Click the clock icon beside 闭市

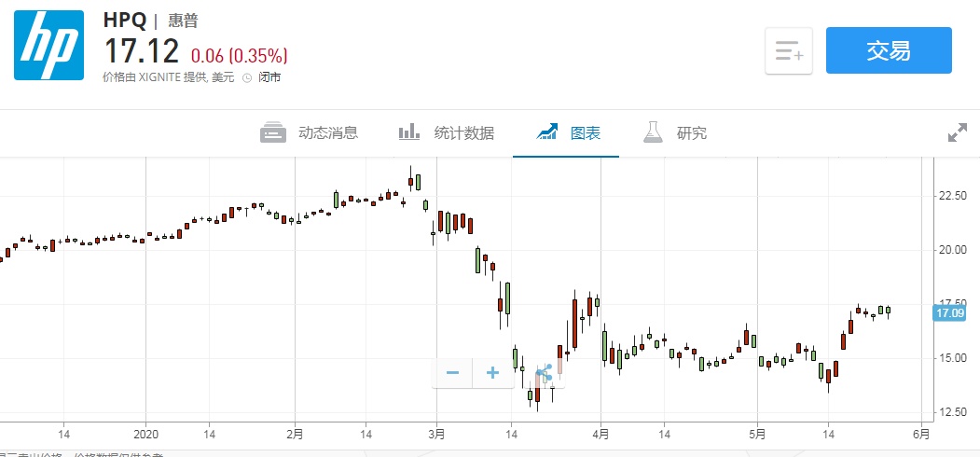(x=247, y=77)
